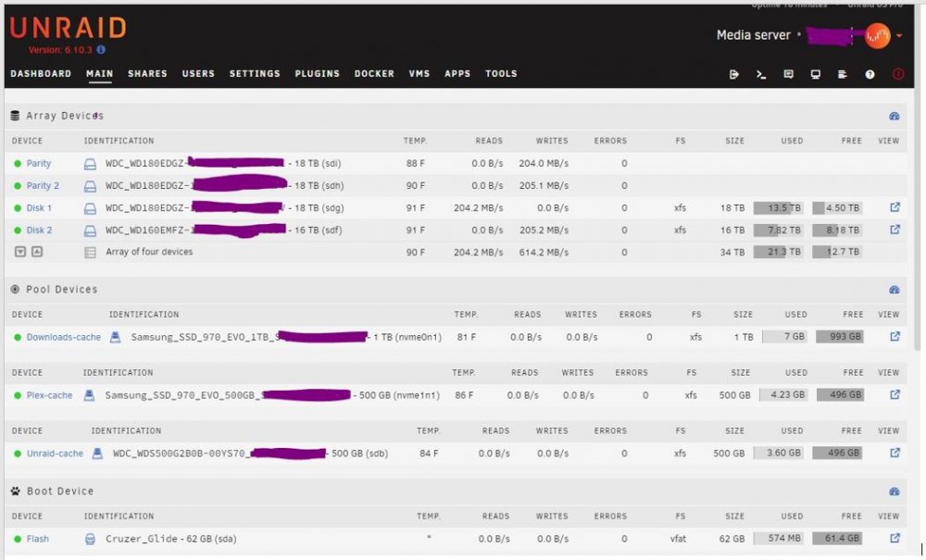The width and height of the screenshot is (926, 560).
Task: Click the Parity 2 disk drive icon
Action: point(90,186)
